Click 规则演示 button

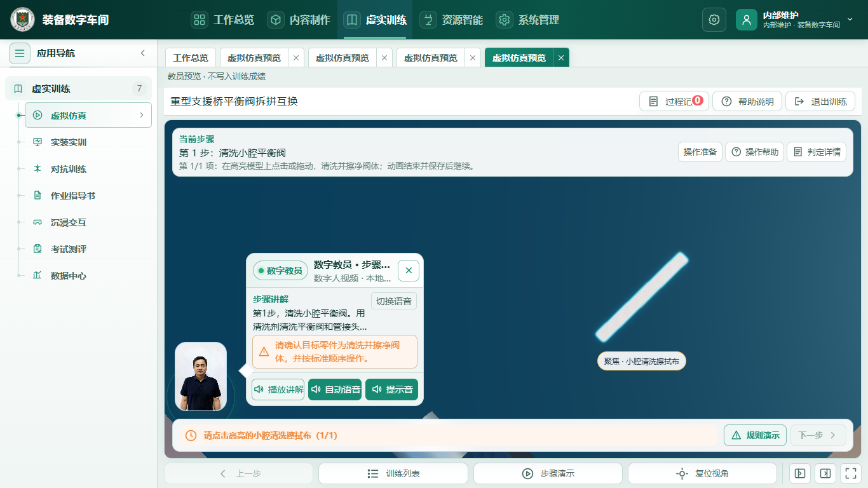(x=756, y=435)
